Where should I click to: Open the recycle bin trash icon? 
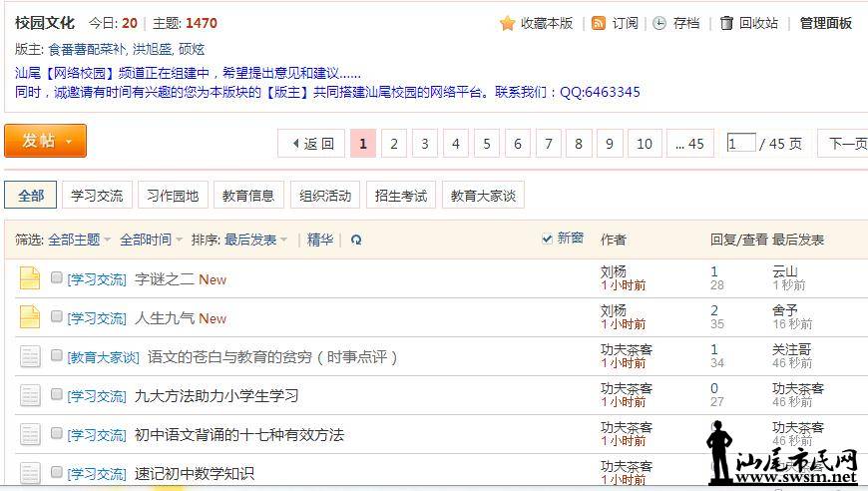point(726,23)
